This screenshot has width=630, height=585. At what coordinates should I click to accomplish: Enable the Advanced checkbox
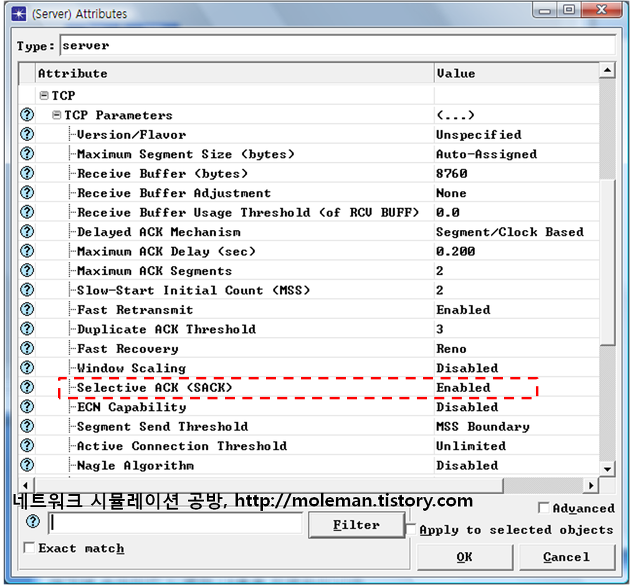pyautogui.click(x=543, y=508)
